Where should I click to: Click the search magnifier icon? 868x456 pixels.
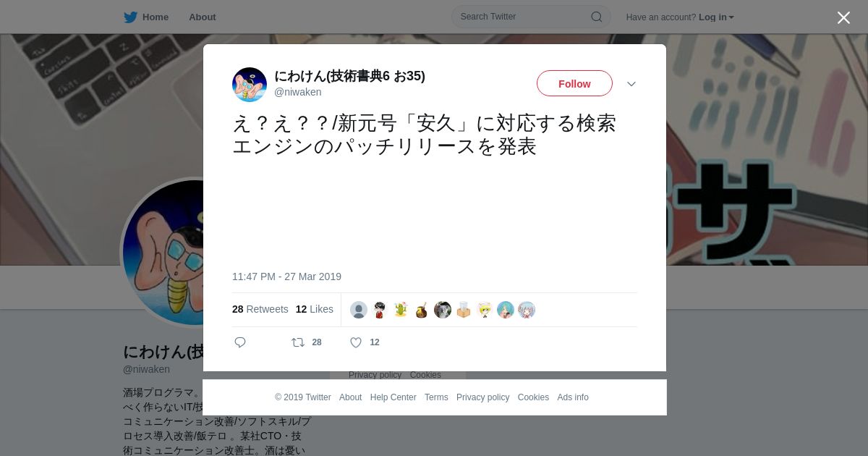pos(597,17)
